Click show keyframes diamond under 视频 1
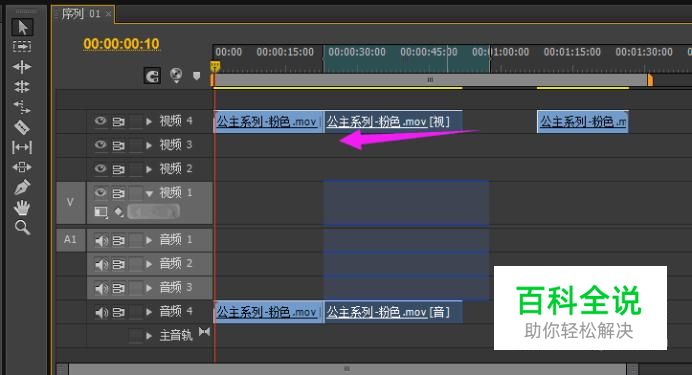Screen dimensions: 692x375 click(x=119, y=212)
